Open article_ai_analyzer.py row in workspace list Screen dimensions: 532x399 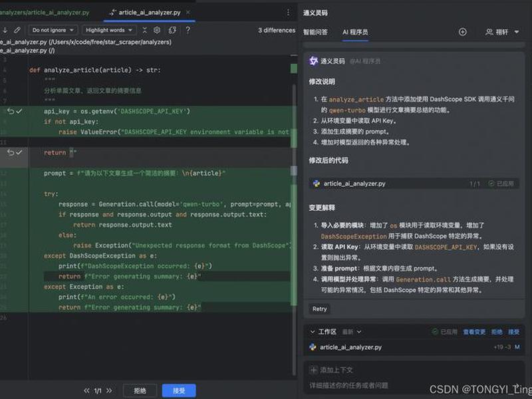pyautogui.click(x=414, y=347)
